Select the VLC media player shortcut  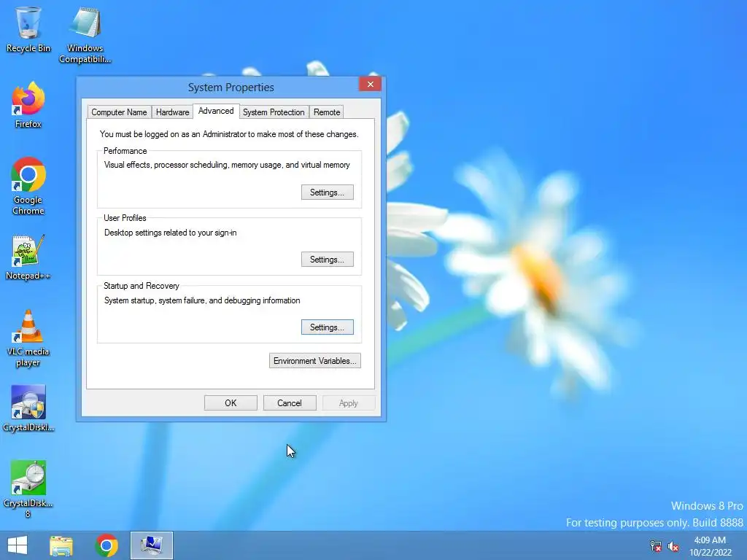coord(28,338)
